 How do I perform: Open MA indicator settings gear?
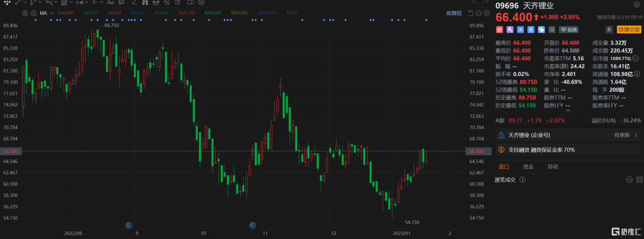click(25, 13)
